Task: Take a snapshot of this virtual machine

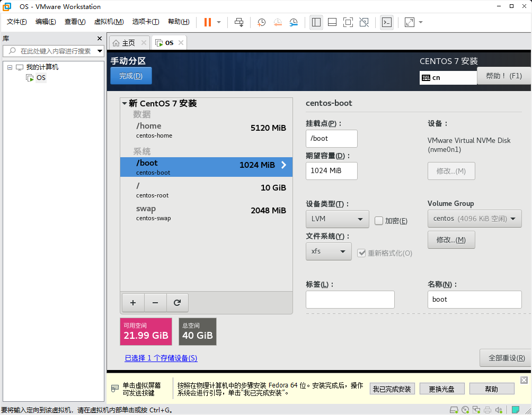Action: (x=261, y=22)
